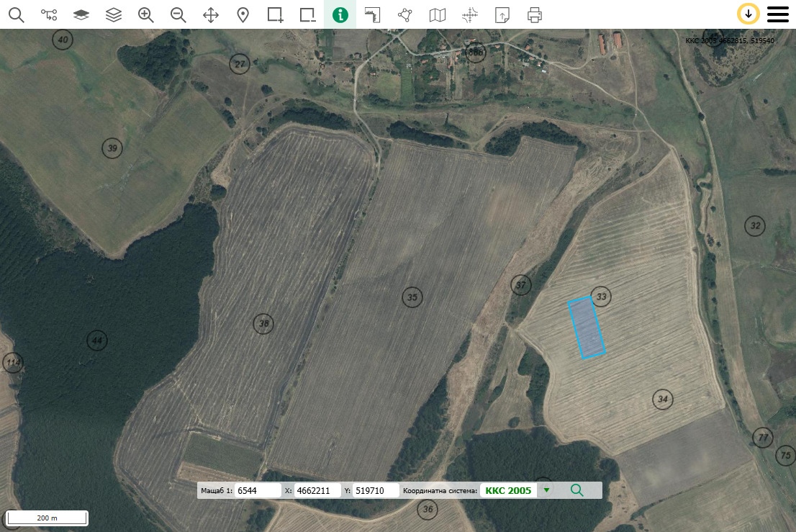Activate the pan map tool

(x=211, y=14)
